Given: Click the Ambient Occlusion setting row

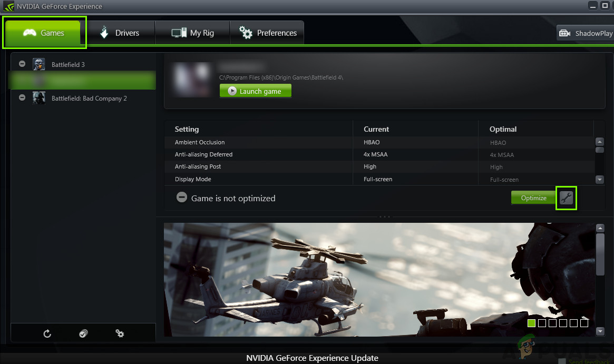Looking at the screenshot, I should pyautogui.click(x=379, y=142).
